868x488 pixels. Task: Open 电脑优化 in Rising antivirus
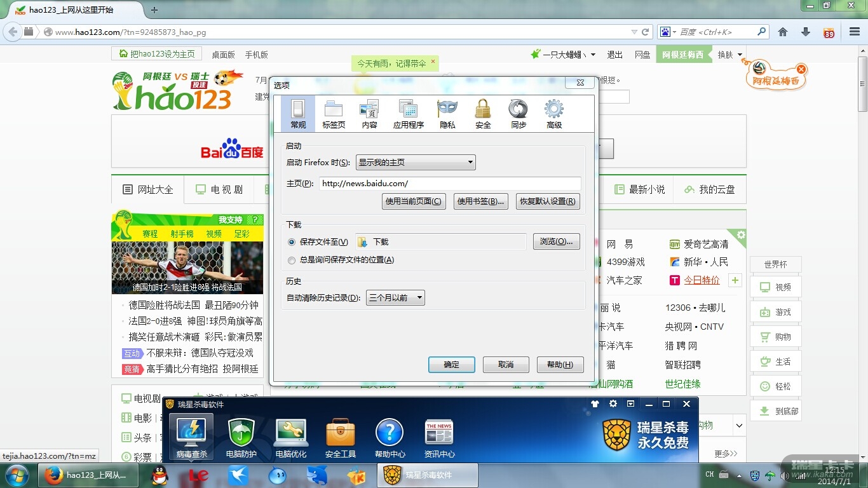click(x=291, y=437)
